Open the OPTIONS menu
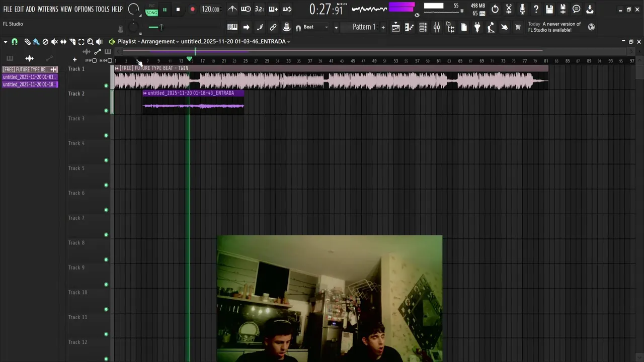 (84, 9)
